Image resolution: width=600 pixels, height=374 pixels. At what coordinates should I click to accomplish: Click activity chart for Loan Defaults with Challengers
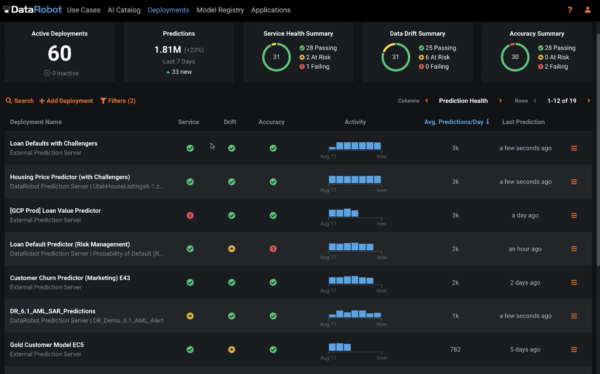click(355, 146)
